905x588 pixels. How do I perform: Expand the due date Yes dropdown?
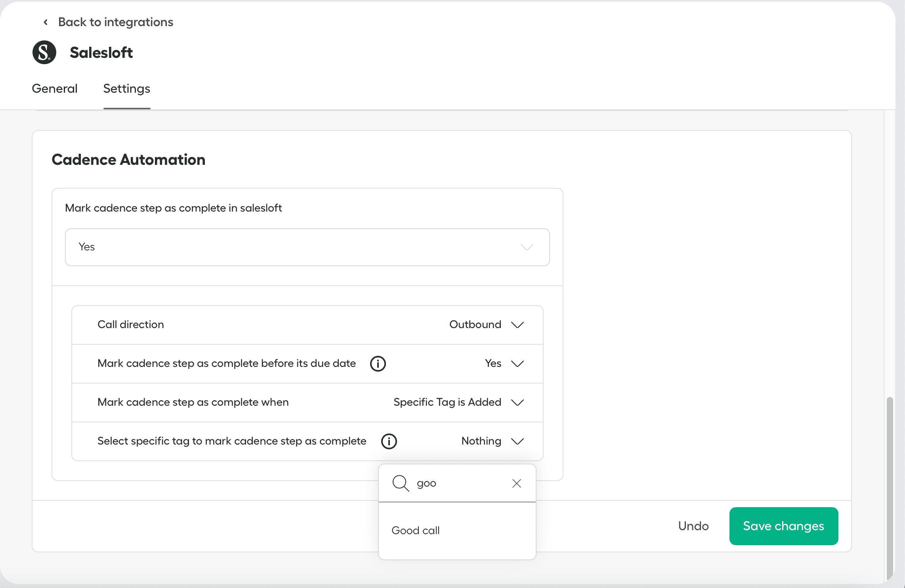point(504,363)
